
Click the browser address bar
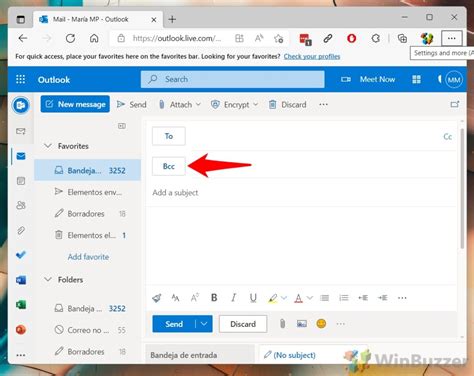tap(177, 38)
